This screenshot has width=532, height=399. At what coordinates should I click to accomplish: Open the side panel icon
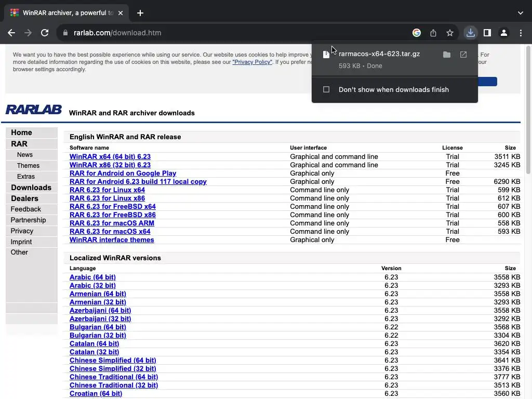tap(487, 33)
